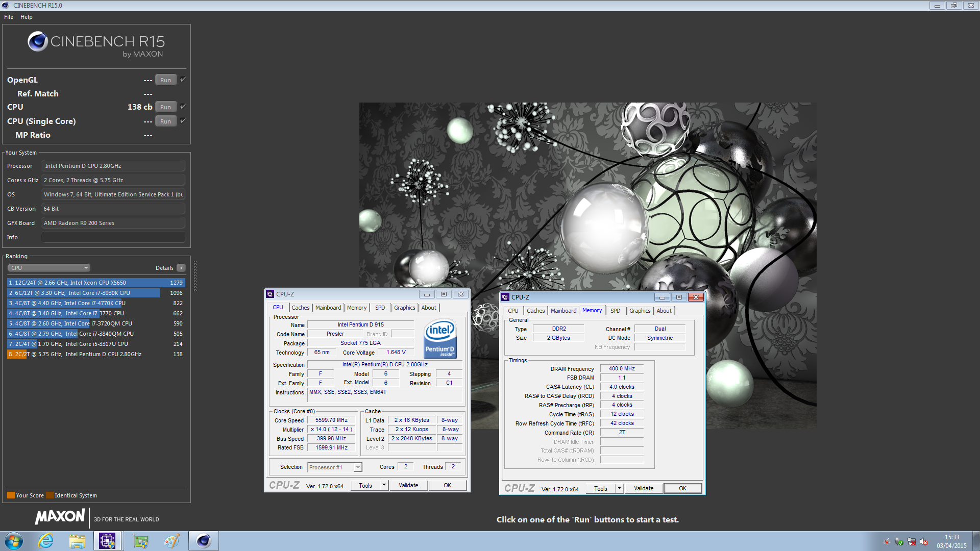This screenshot has width=980, height=551.
Task: Select ranking row Intel Xeon CPU X5650
Action: pyautogui.click(x=96, y=283)
